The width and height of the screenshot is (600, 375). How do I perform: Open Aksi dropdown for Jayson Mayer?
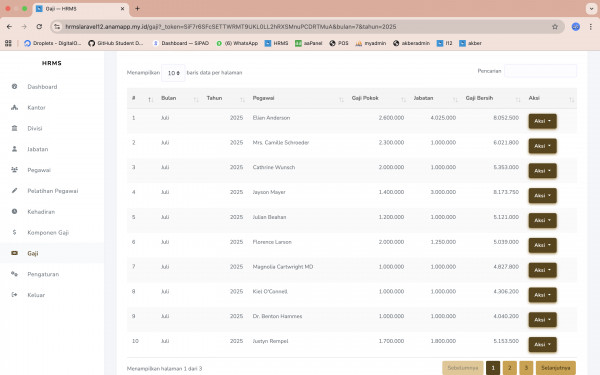[543, 196]
